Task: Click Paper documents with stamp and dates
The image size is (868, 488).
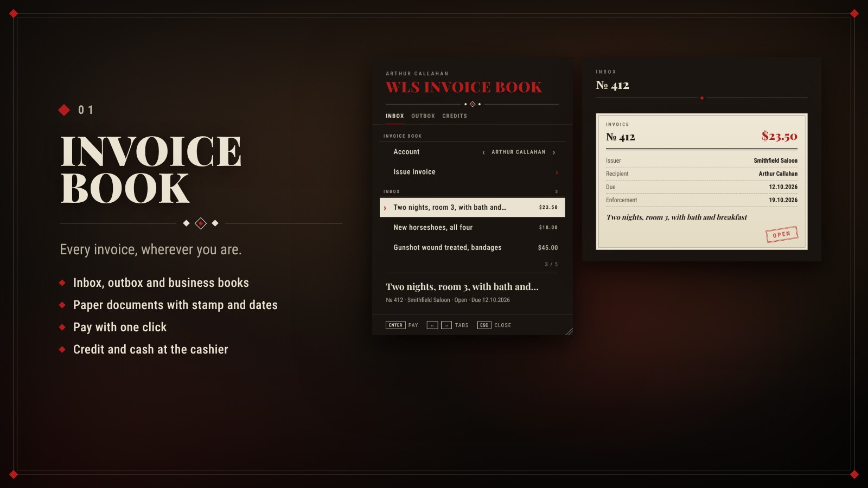Action: tap(175, 305)
